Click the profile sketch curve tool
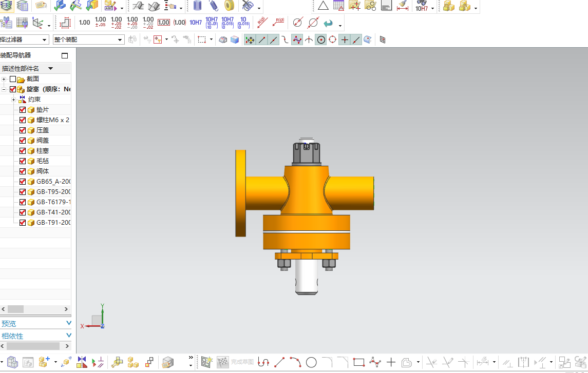The image size is (588, 373). 263,362
